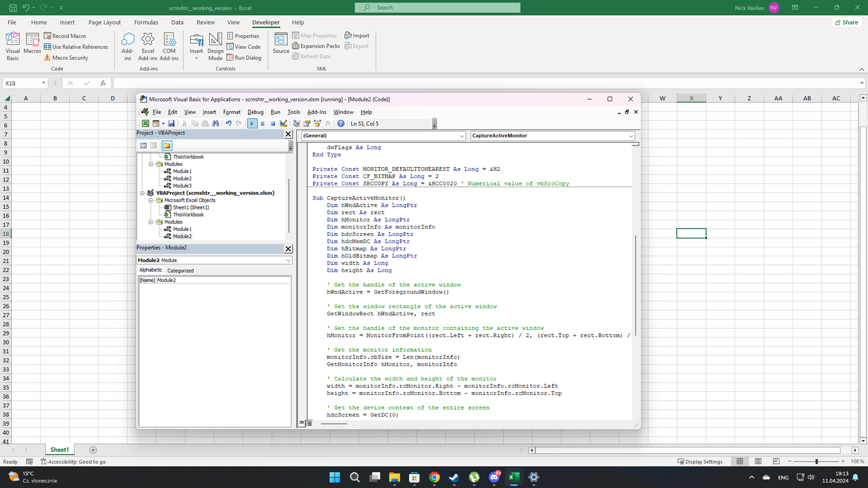The width and height of the screenshot is (868, 488).
Task: Toggle Procedure View button at code window bottom
Action: point(302,424)
